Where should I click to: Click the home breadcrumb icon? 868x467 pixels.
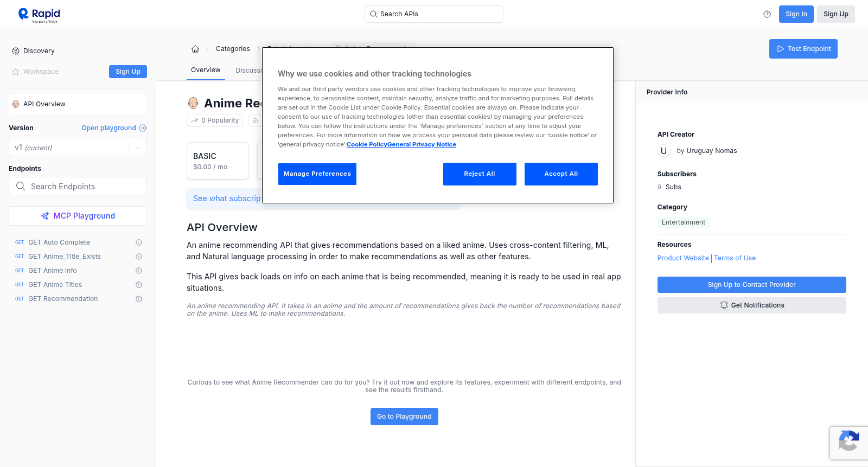coord(195,49)
